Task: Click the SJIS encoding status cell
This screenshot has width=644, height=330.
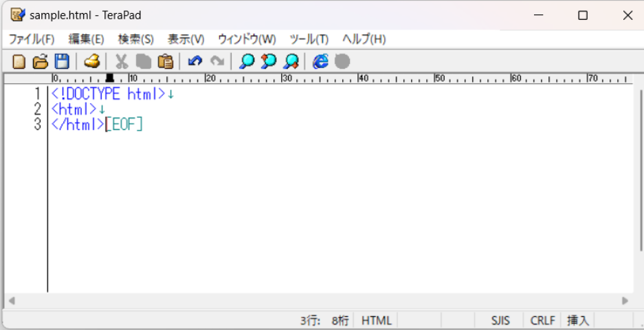Action: (500, 320)
